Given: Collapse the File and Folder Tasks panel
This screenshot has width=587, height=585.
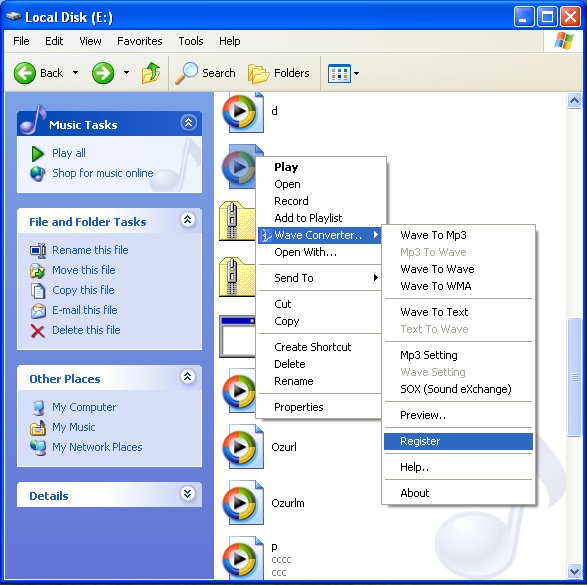Looking at the screenshot, I should 188,220.
